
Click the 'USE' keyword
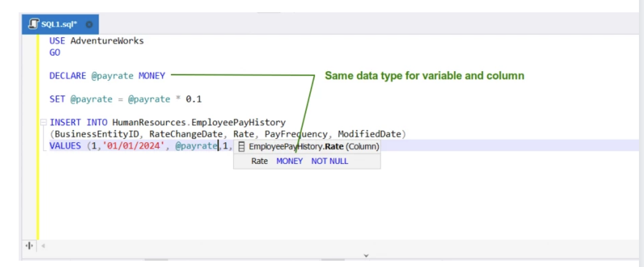[57, 41]
